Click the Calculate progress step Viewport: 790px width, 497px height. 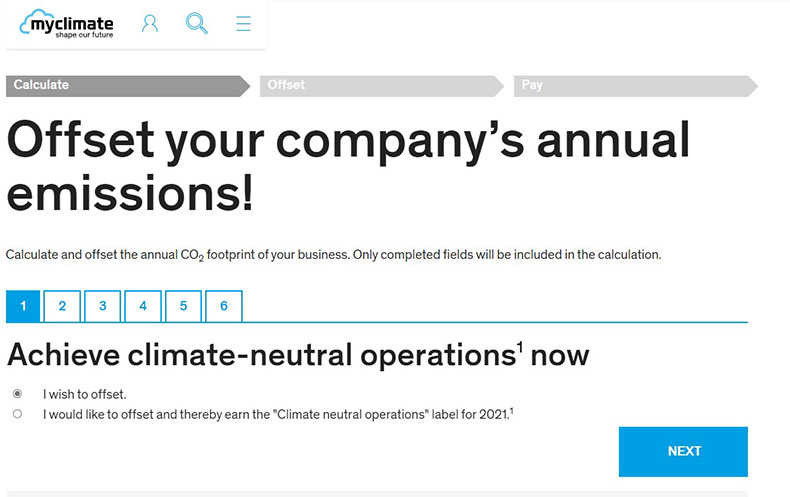128,86
